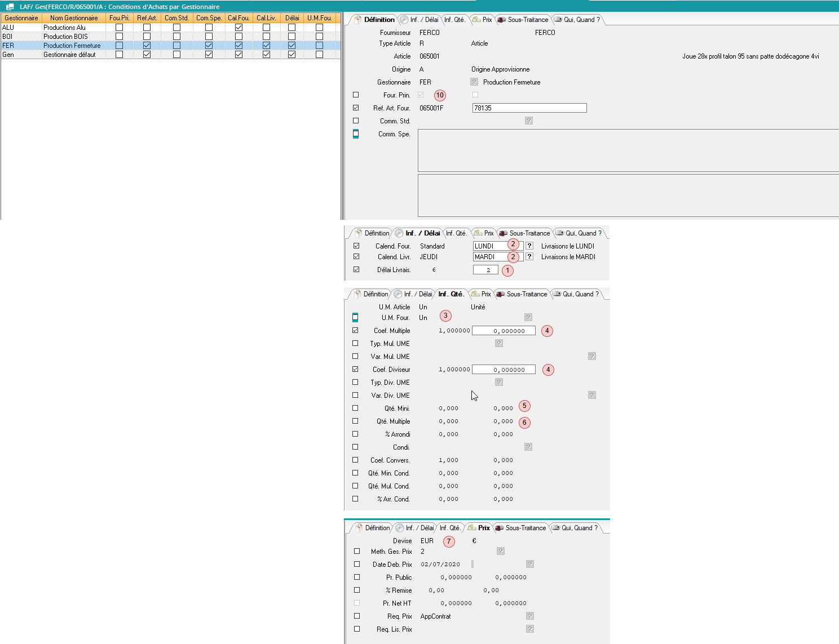Screen dimensions: 839x644
Task: Click the Typ. Mul. UME lookup icon
Action: [499, 343]
